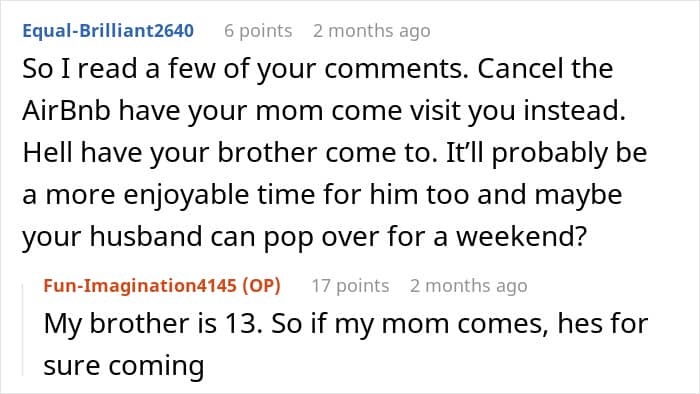Click the word AirBnb in the comment

pos(67,110)
